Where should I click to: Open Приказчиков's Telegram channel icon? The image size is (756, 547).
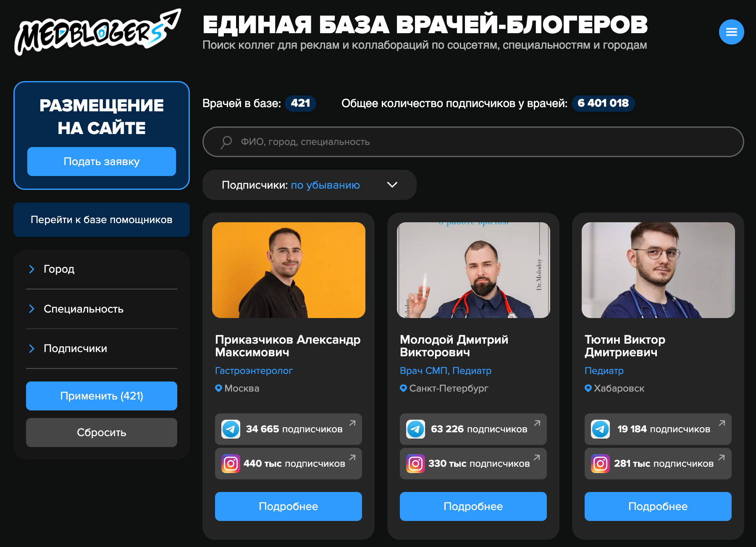point(231,429)
